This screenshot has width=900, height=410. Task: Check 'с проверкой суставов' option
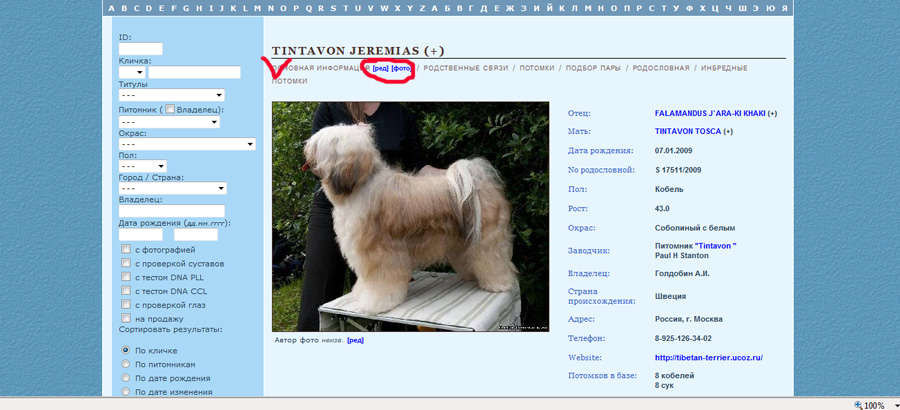pyautogui.click(x=126, y=264)
